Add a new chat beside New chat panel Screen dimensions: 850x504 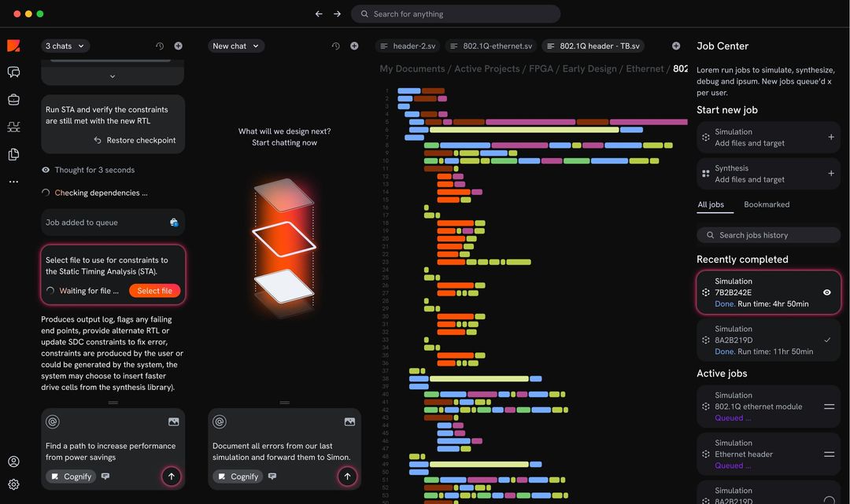pyautogui.click(x=354, y=46)
